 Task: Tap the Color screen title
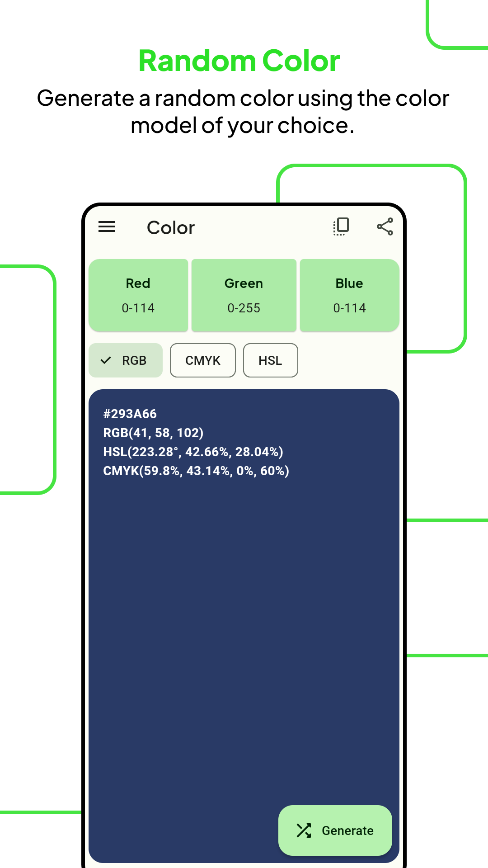click(171, 228)
